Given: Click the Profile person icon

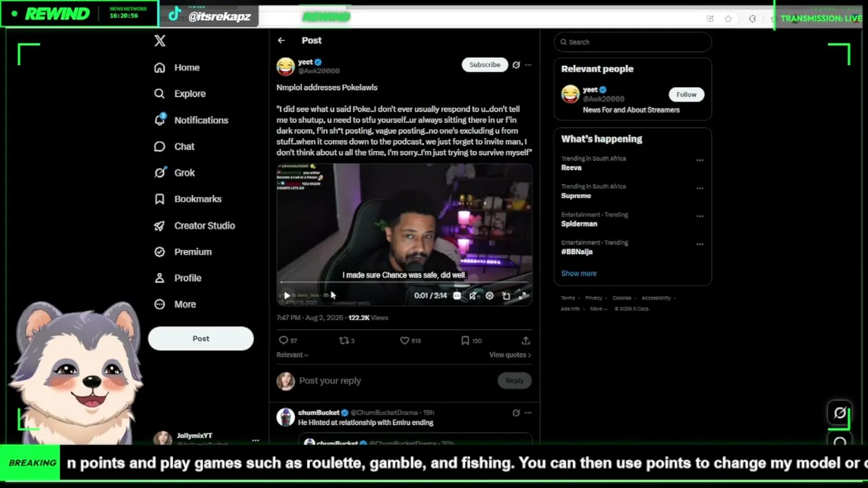Looking at the screenshot, I should point(159,278).
